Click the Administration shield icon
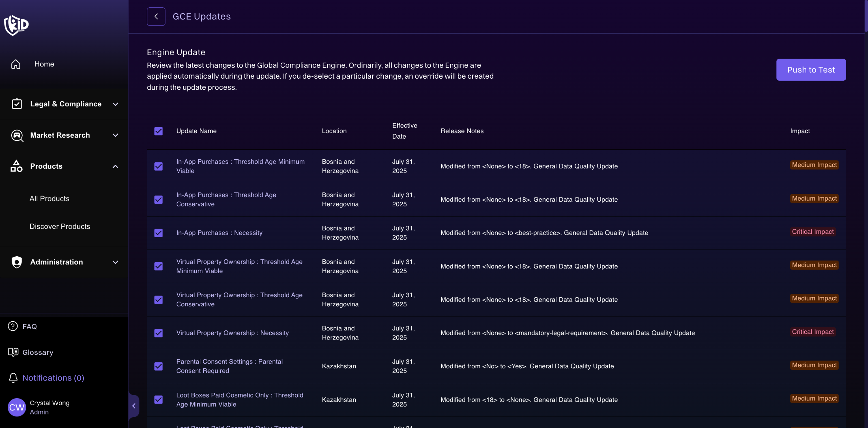Screen dimensions: 868x428 (17, 262)
